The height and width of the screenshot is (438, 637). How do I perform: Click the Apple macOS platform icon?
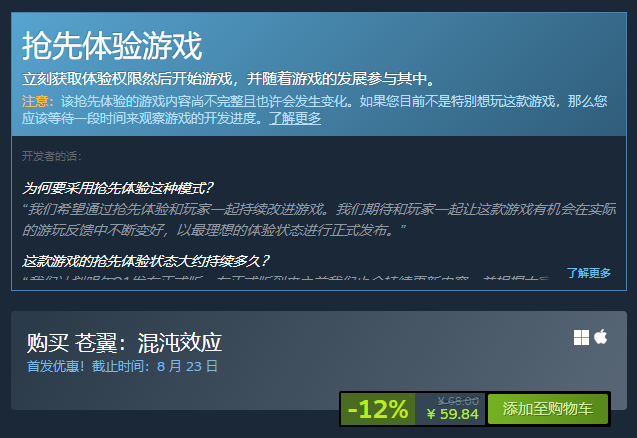point(600,337)
